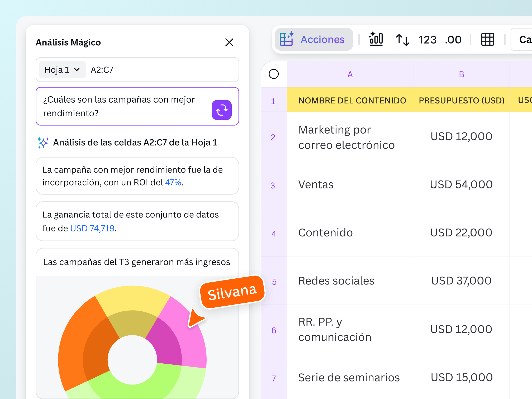Click the Análisis Mágico panel title

[68, 42]
